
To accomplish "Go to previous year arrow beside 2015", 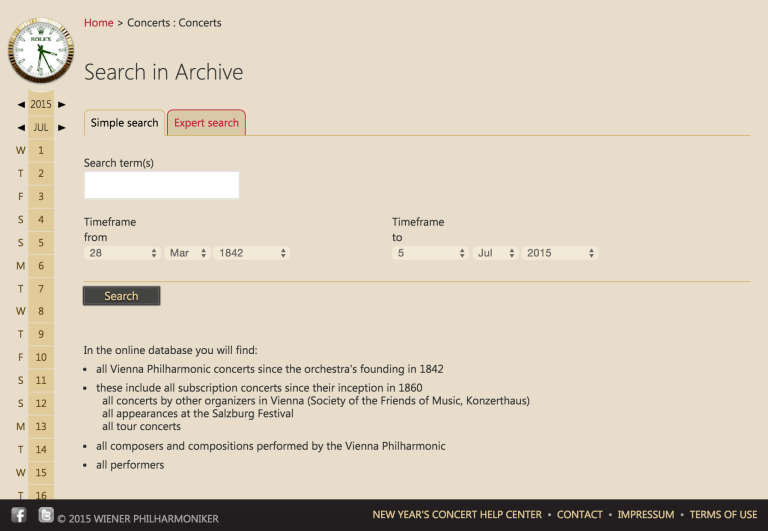I will point(21,104).
